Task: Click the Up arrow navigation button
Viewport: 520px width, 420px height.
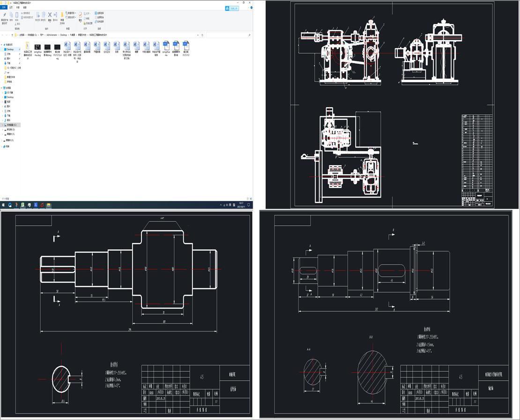Action: point(11,35)
